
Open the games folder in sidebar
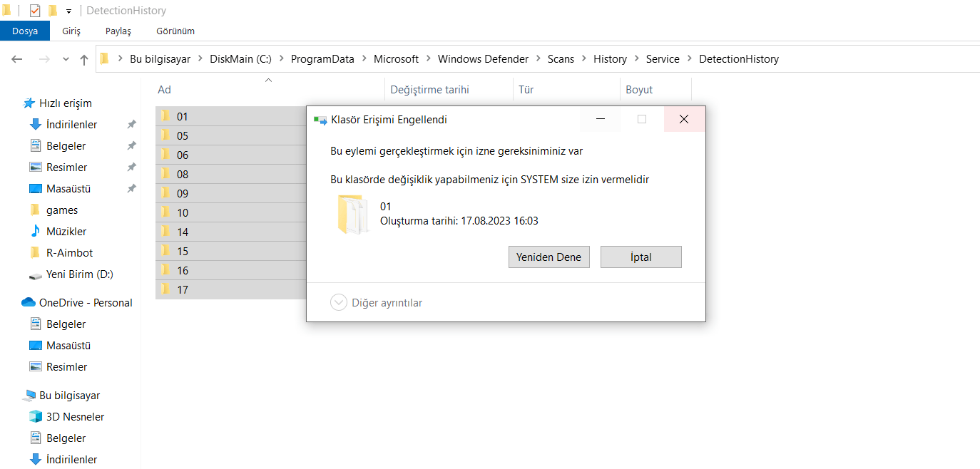click(62, 210)
